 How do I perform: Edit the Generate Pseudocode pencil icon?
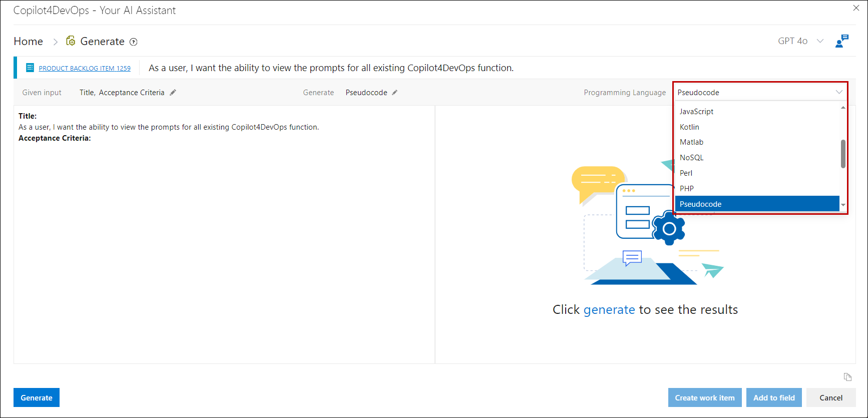click(394, 93)
